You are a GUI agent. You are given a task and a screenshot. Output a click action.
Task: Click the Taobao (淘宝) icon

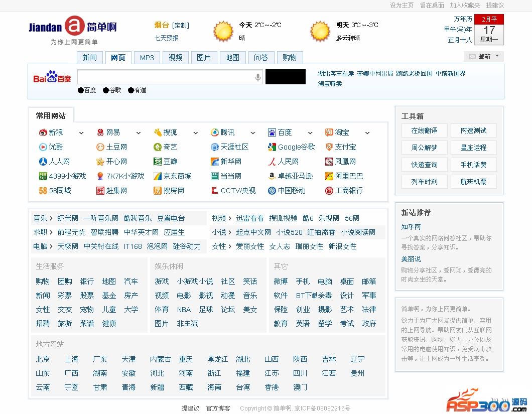tap(329, 132)
